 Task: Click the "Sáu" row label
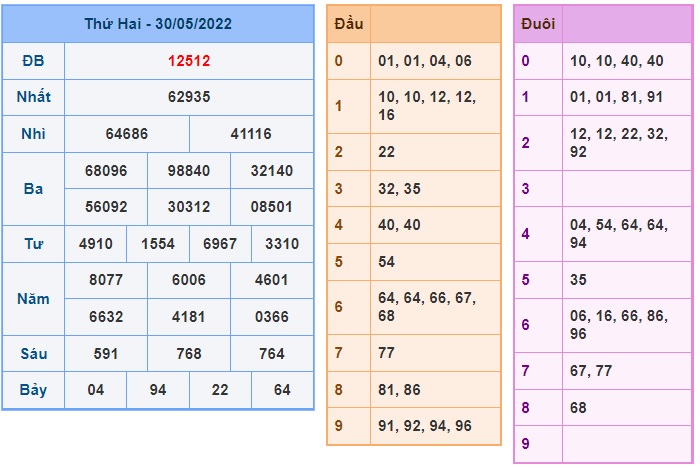[x=33, y=354]
